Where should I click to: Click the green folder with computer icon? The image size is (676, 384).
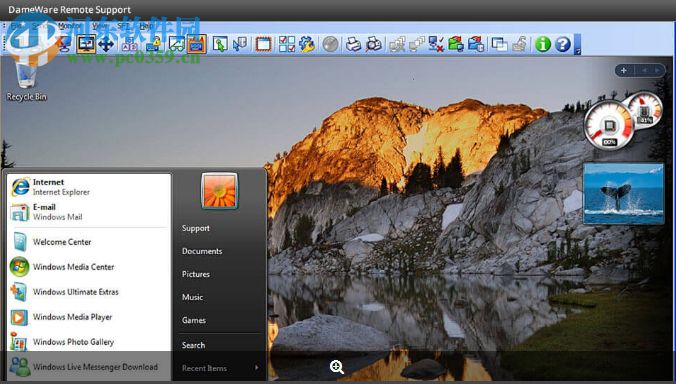click(456, 44)
